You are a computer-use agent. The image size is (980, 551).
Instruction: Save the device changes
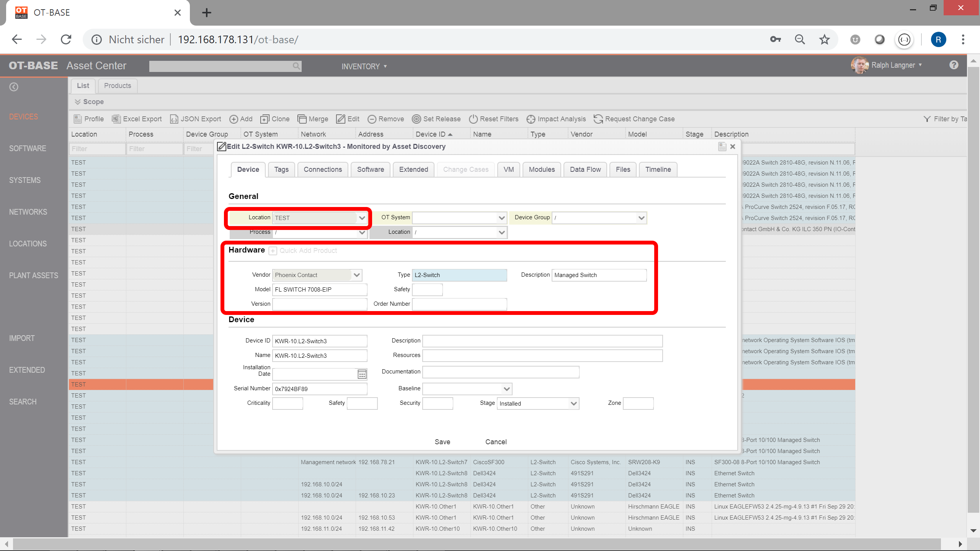(443, 442)
